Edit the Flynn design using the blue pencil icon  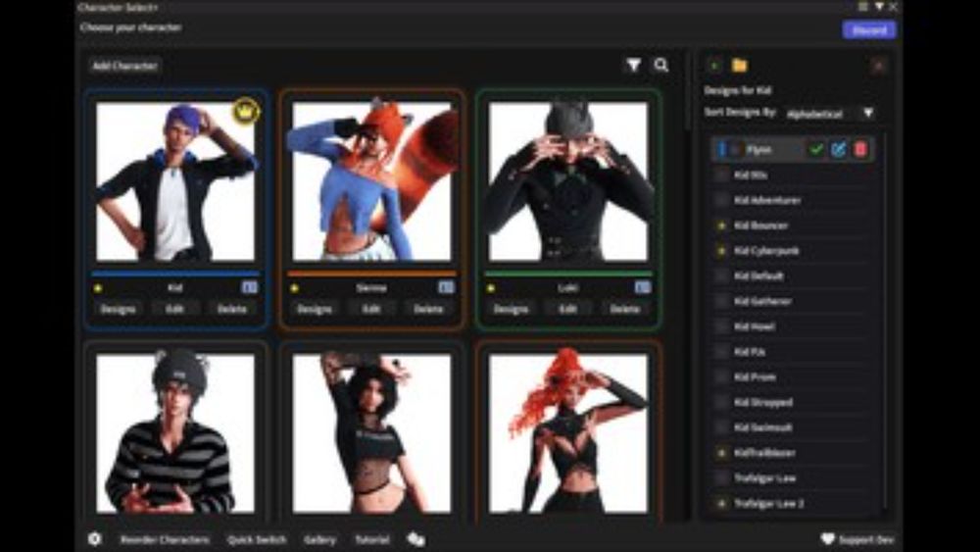[839, 149]
